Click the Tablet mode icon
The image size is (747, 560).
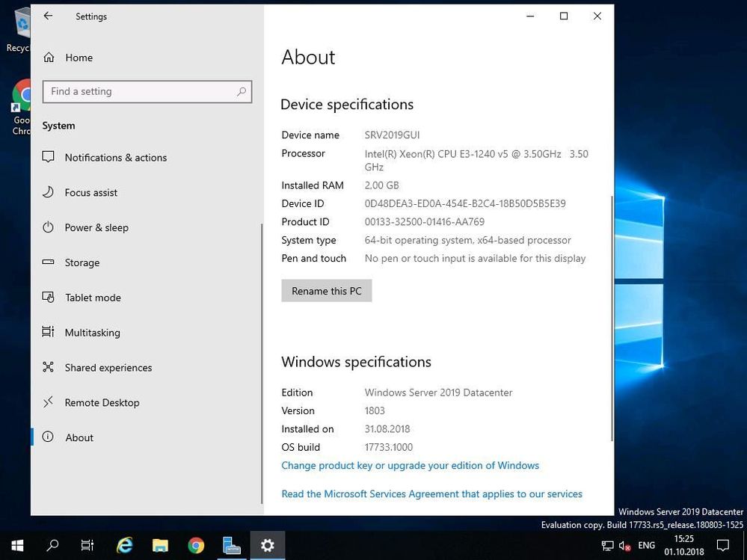(x=48, y=297)
